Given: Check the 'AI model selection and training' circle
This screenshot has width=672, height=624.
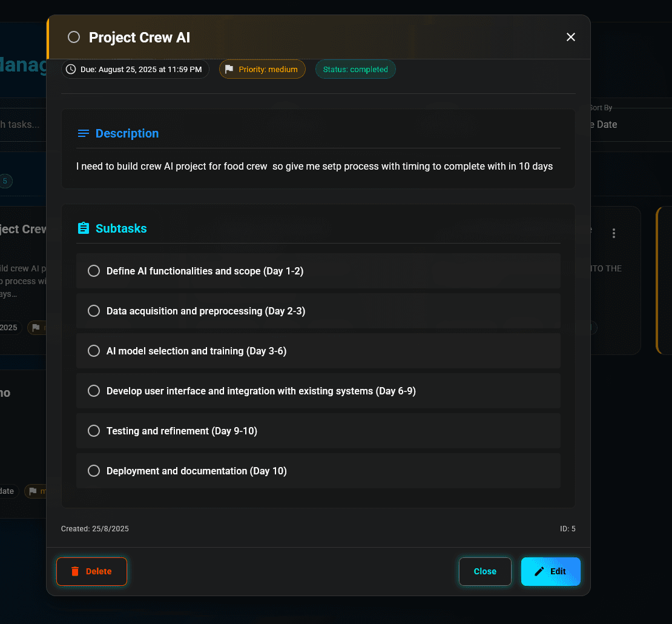Looking at the screenshot, I should click(94, 351).
